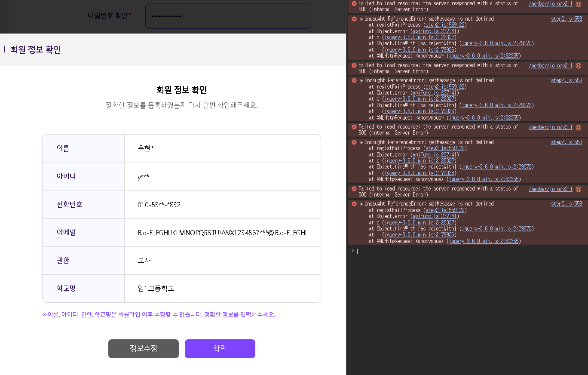
Task: Collapse the first Uncaught ReferenceError stack trace
Action: [362, 19]
